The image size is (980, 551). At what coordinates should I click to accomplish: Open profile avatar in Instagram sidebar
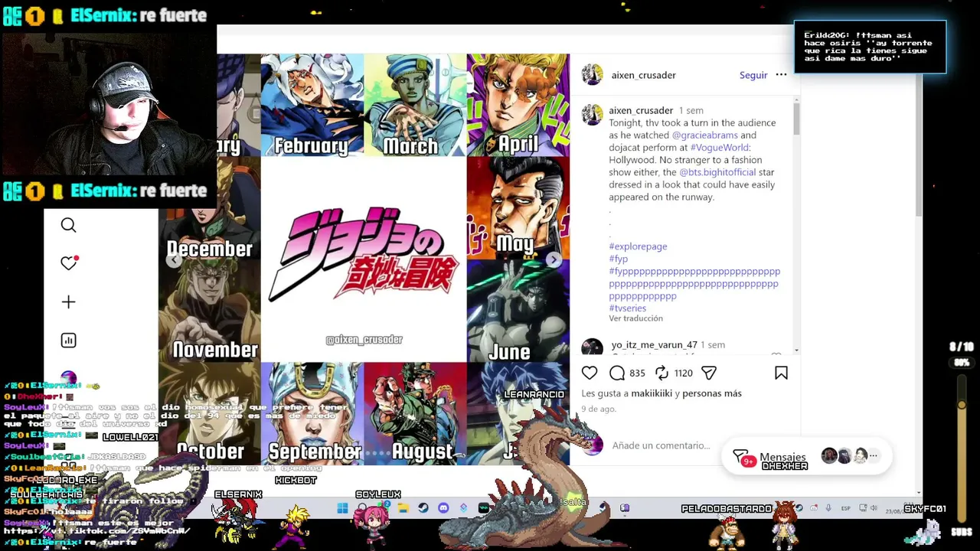[x=68, y=378]
